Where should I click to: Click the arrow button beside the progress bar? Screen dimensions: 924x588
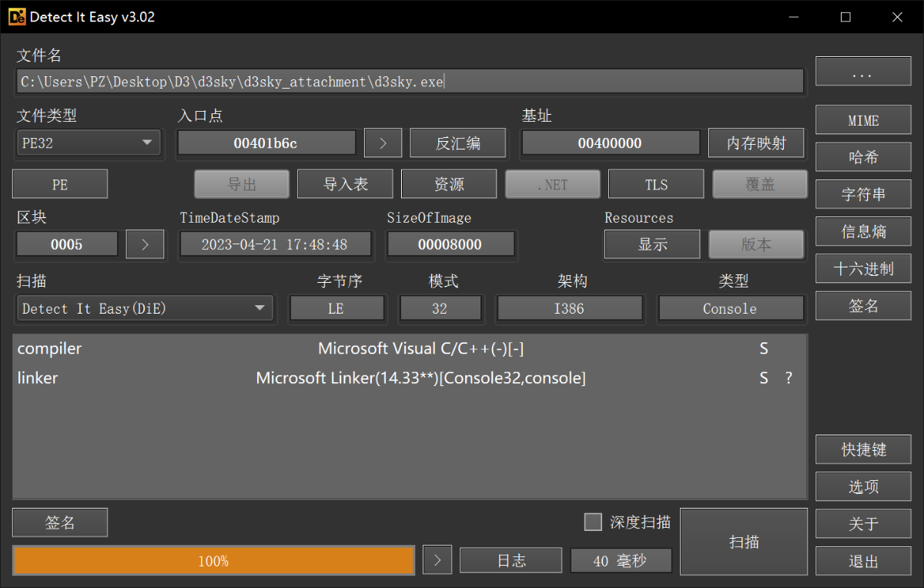pyautogui.click(x=437, y=561)
